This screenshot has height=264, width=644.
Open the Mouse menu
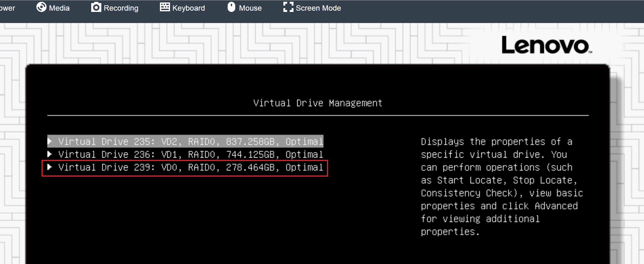point(244,8)
